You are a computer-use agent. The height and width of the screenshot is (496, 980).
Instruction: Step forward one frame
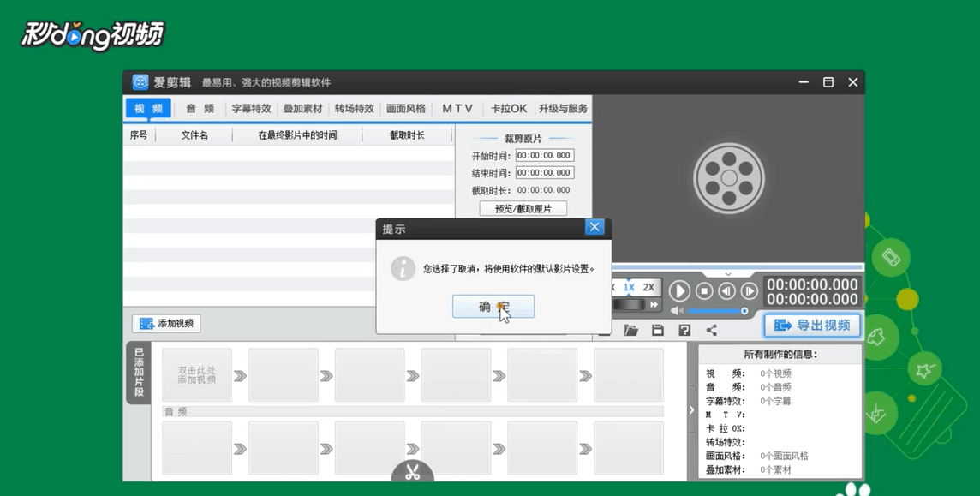749,291
